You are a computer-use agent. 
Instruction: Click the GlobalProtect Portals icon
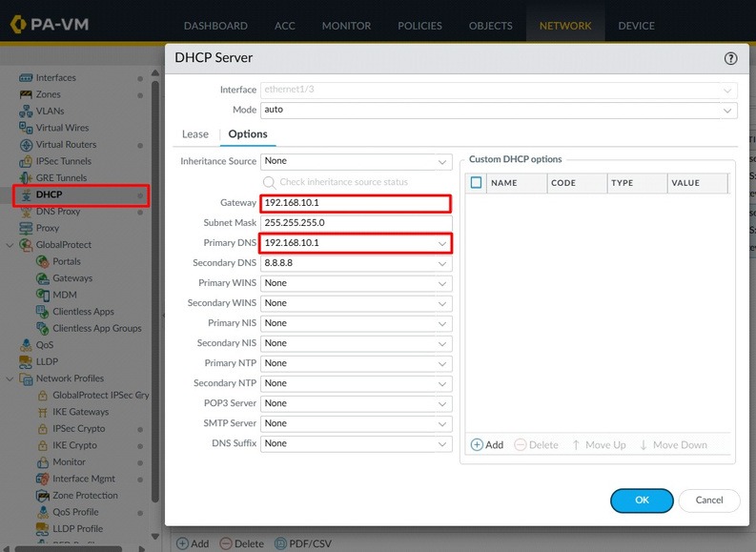43,261
